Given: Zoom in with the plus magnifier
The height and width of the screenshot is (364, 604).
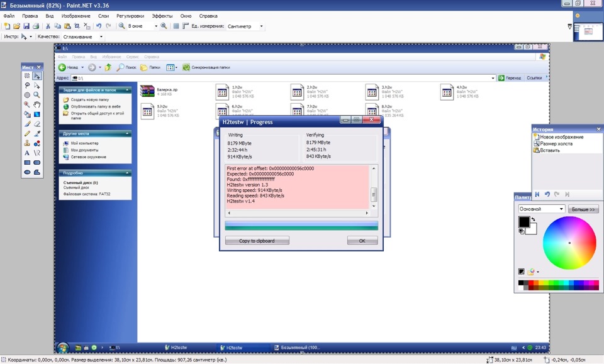Looking at the screenshot, I should 164,26.
